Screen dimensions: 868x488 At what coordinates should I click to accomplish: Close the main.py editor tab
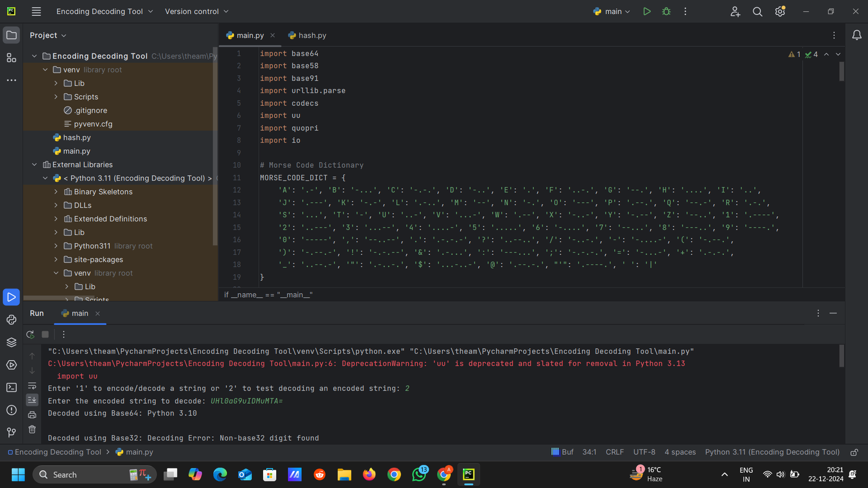pyautogui.click(x=272, y=35)
